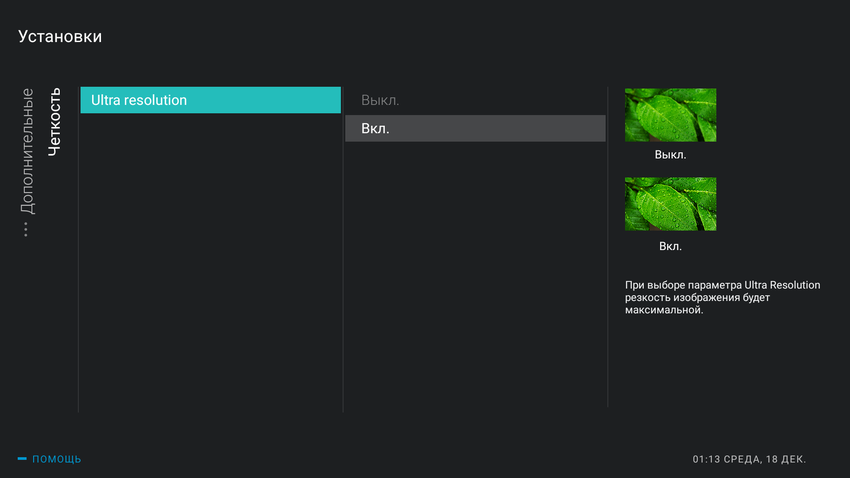Viewport: 850px width, 478px height.
Task: Click the Установки page title
Action: 60,37
